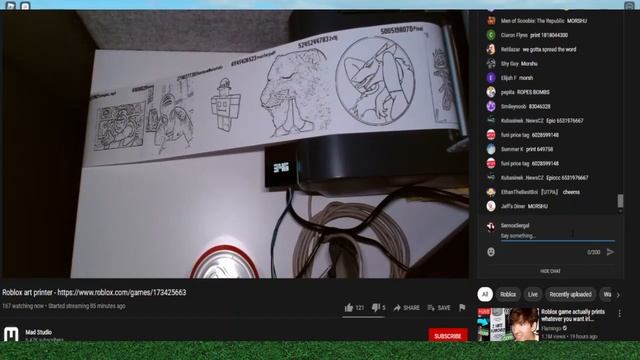This screenshot has width=640, height=360.
Task: Select chat message 'ROPES BOMBS' by pepita
Action: 533,92
